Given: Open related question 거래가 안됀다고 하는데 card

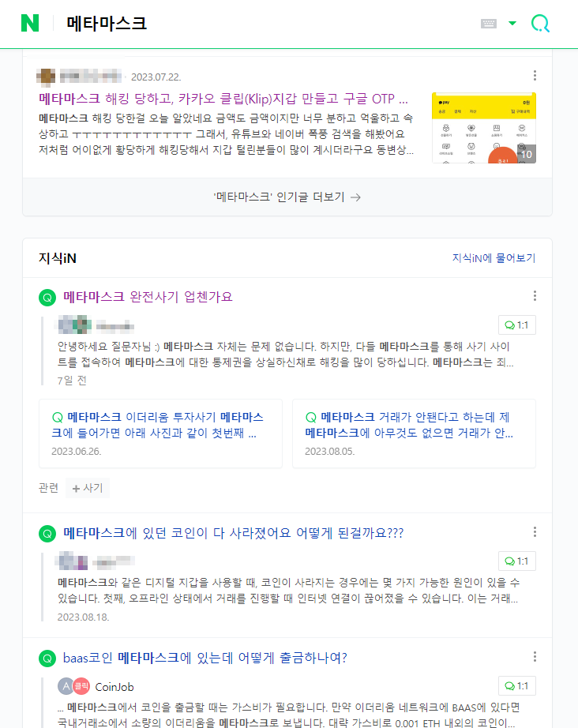Looking at the screenshot, I should (414, 433).
